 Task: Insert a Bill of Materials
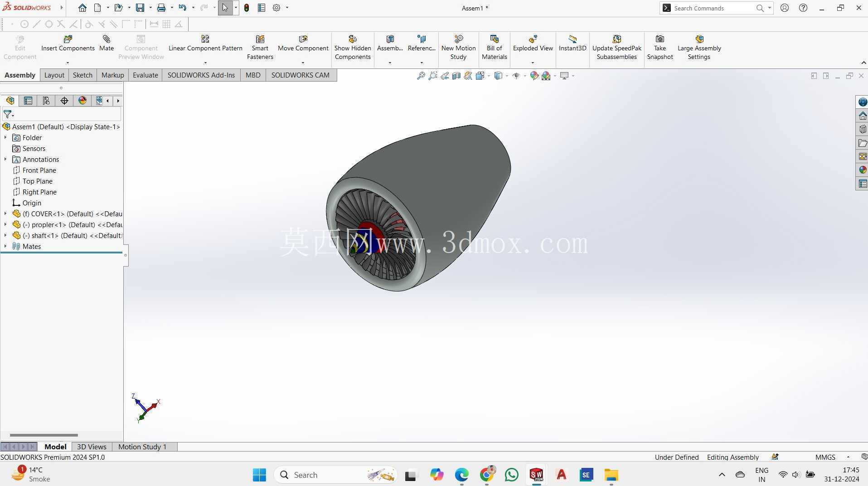click(495, 48)
